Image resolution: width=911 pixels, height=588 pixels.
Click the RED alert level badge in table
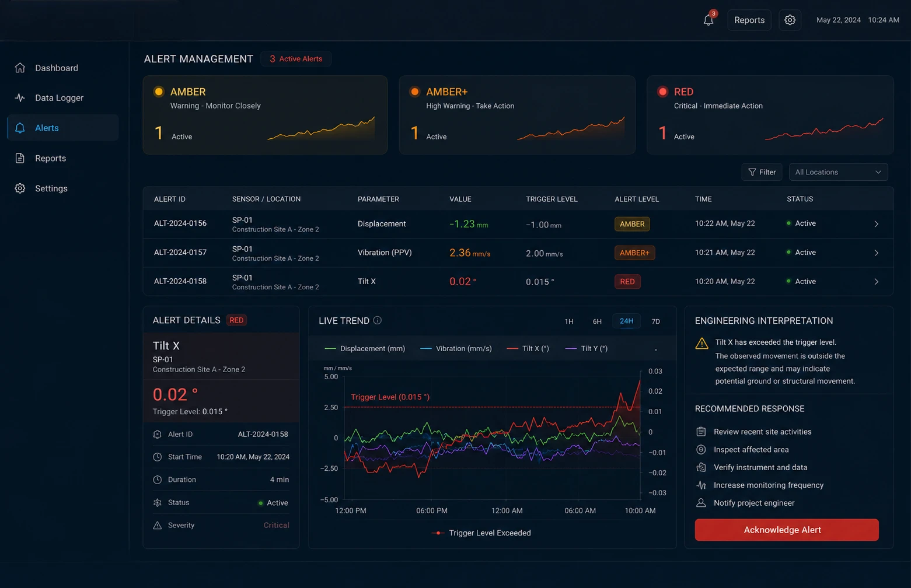tap(627, 282)
